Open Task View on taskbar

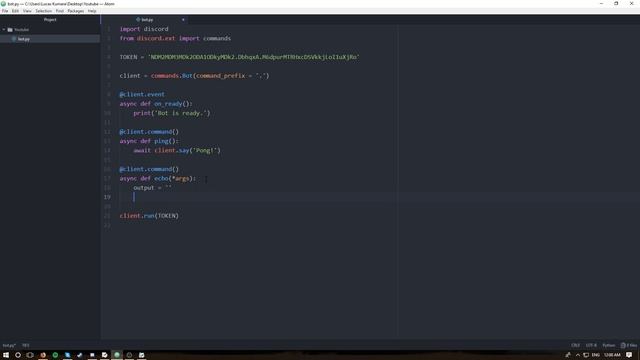point(30,355)
